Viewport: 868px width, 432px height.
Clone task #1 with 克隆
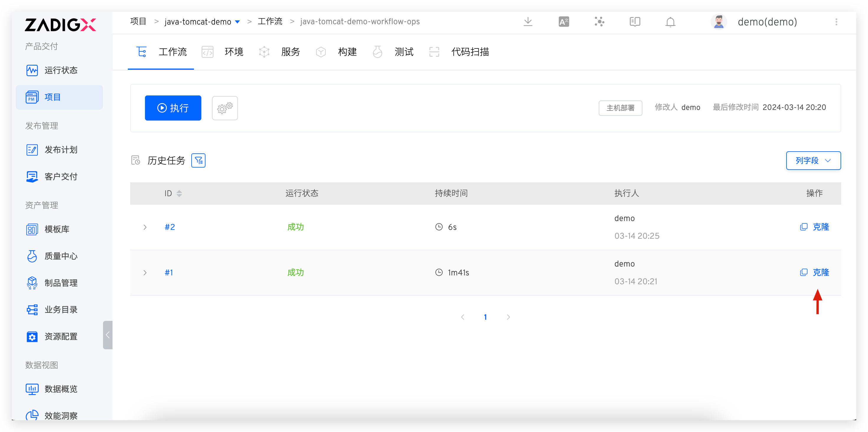pos(815,272)
